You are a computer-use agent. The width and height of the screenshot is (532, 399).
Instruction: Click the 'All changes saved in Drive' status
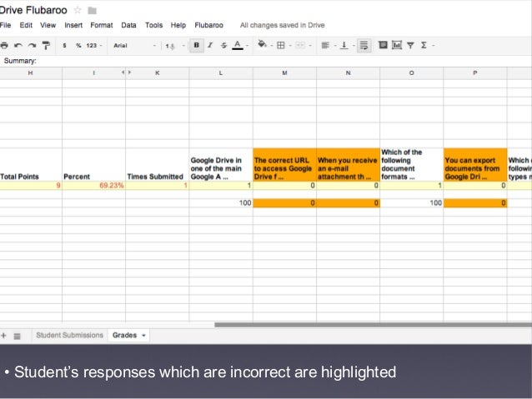point(283,25)
